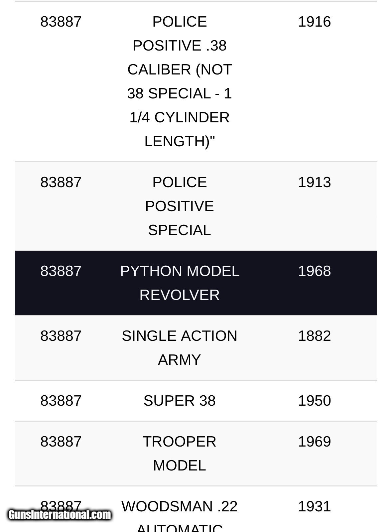Screen dimensions: 392x532
Task: Click the year 1913 cell
Action: pyautogui.click(x=314, y=183)
